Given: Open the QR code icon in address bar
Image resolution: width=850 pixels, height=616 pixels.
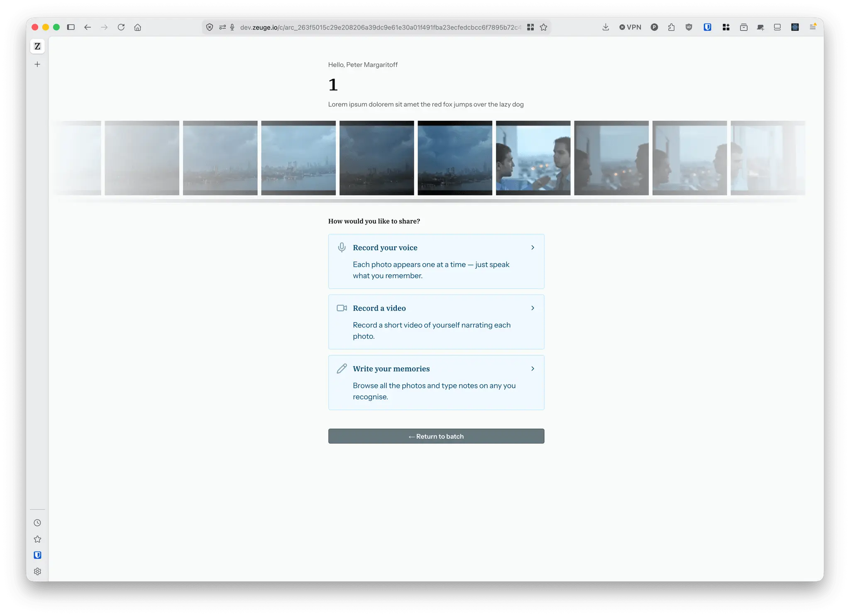Looking at the screenshot, I should (x=530, y=27).
